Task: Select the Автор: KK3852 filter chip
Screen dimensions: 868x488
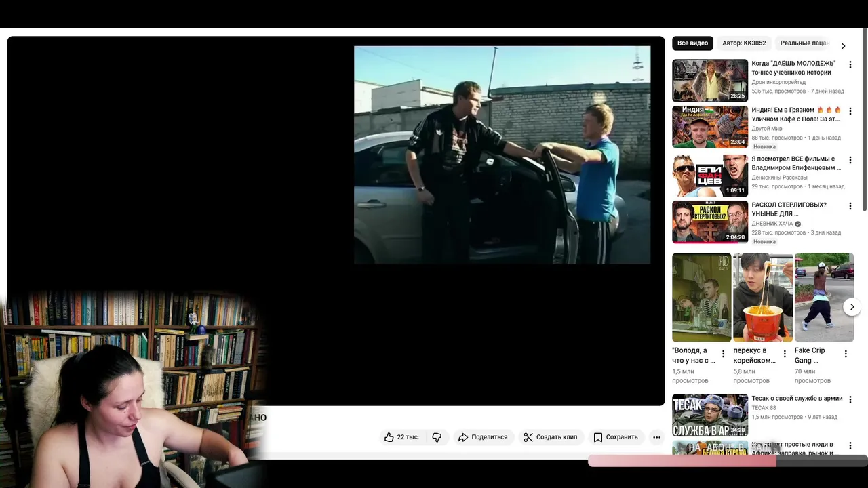Action: (744, 43)
